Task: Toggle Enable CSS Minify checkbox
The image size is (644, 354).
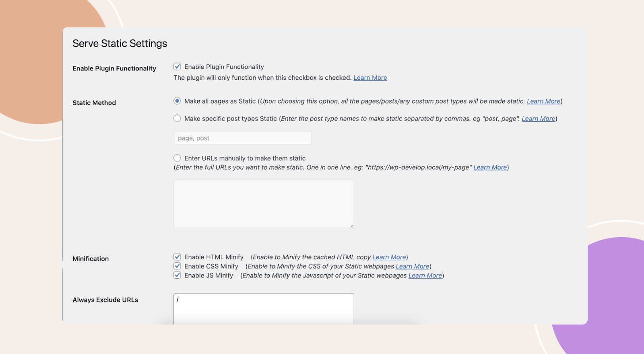Action: pyautogui.click(x=177, y=266)
